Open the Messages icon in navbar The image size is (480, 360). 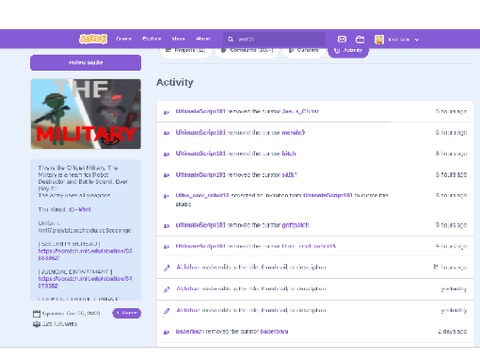point(342,39)
